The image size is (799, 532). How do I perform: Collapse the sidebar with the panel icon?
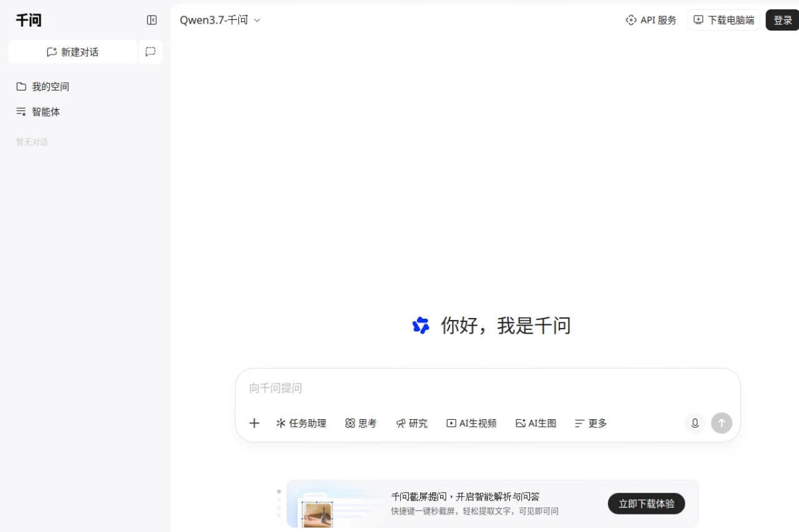pyautogui.click(x=152, y=20)
